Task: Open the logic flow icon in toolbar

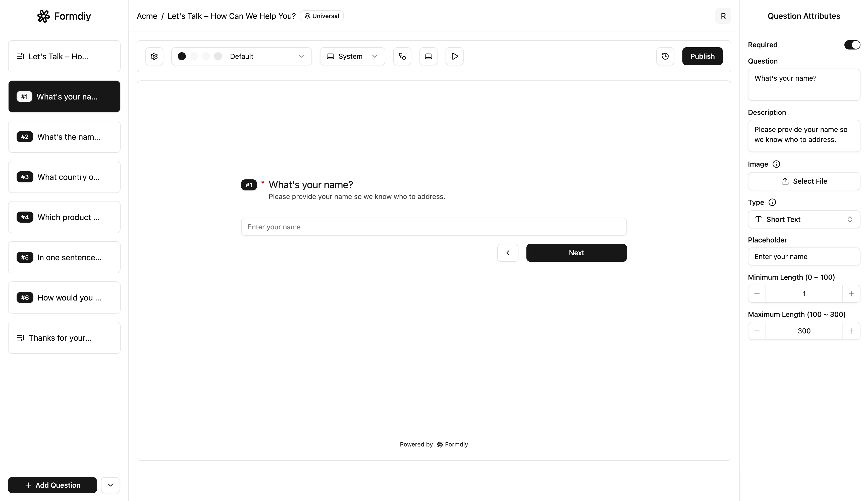Action: (402, 56)
